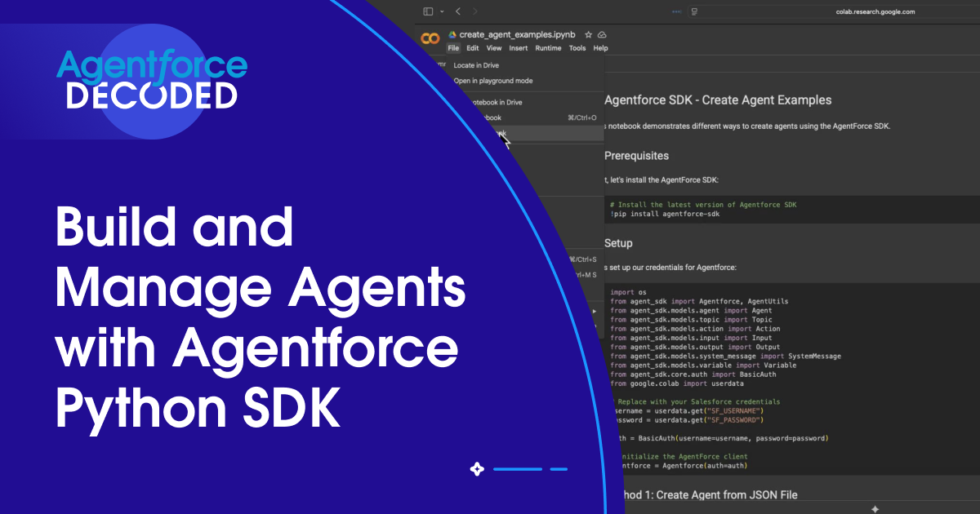Star the create_agent_examples notebook
Image resolution: width=980 pixels, height=514 pixels.
(x=588, y=35)
